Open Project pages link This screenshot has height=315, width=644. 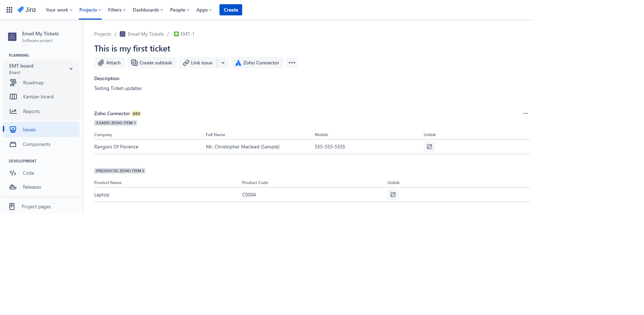click(36, 206)
